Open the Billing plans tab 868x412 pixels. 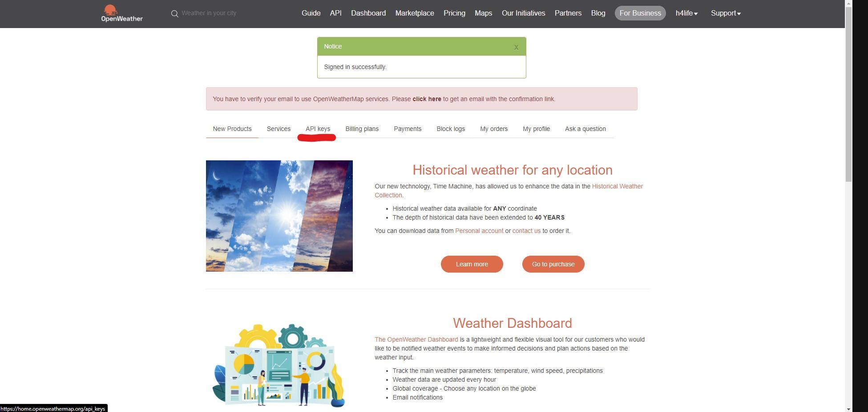(362, 129)
